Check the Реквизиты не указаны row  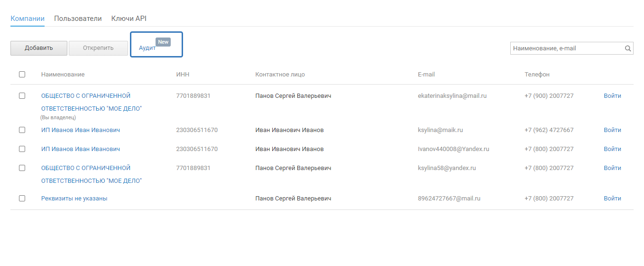(x=22, y=199)
